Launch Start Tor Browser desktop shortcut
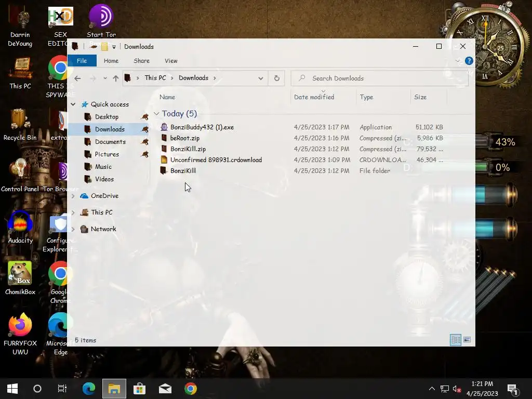The height and width of the screenshot is (399, 532). [101, 21]
